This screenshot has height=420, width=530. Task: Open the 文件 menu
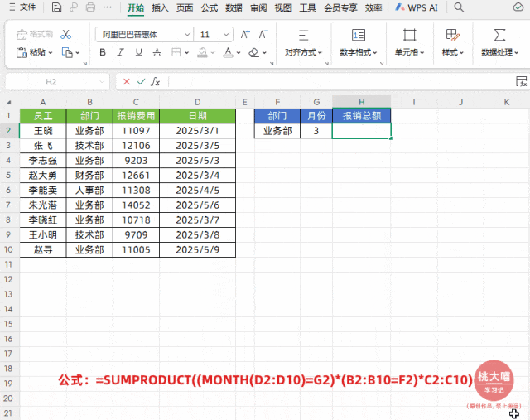coord(22,7)
